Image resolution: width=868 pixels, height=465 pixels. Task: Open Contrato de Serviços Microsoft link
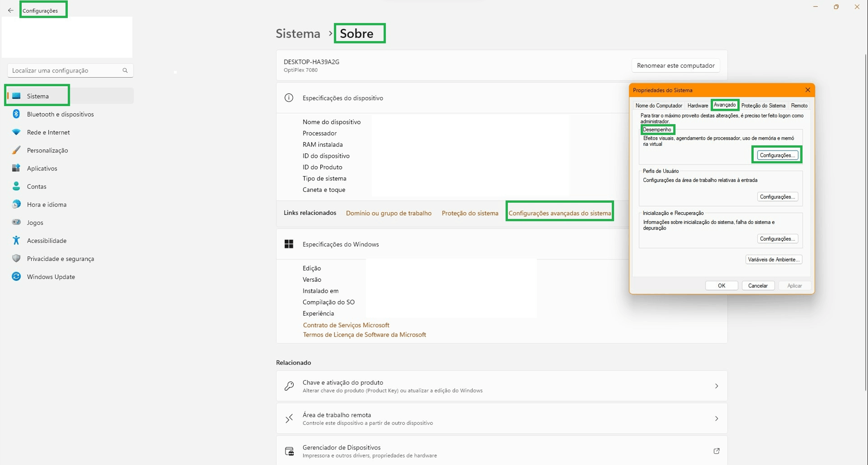346,325
